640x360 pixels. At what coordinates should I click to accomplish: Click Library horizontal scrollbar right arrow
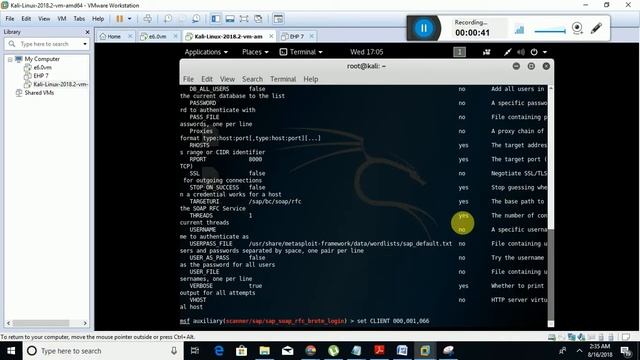85,323
